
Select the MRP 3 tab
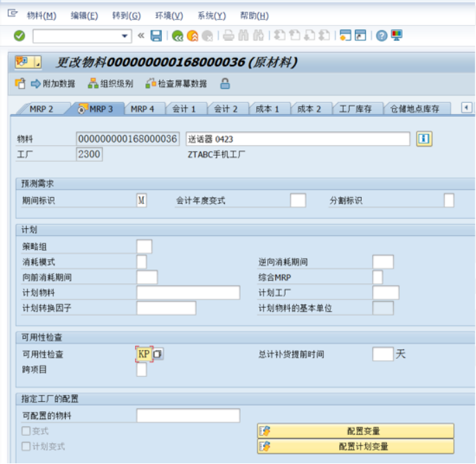(95, 109)
